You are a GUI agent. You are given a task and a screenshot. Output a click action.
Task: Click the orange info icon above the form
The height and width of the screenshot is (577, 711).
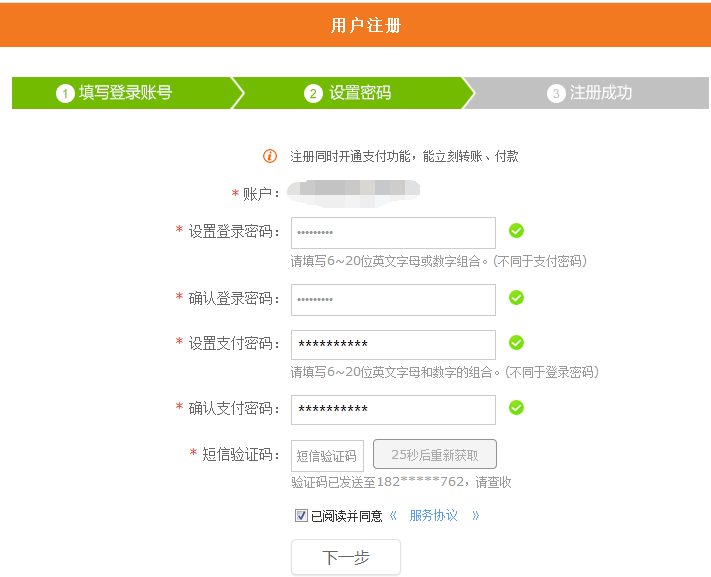tap(269, 156)
